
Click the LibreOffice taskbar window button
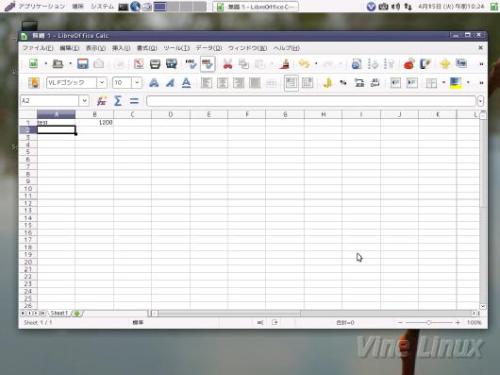255,7
